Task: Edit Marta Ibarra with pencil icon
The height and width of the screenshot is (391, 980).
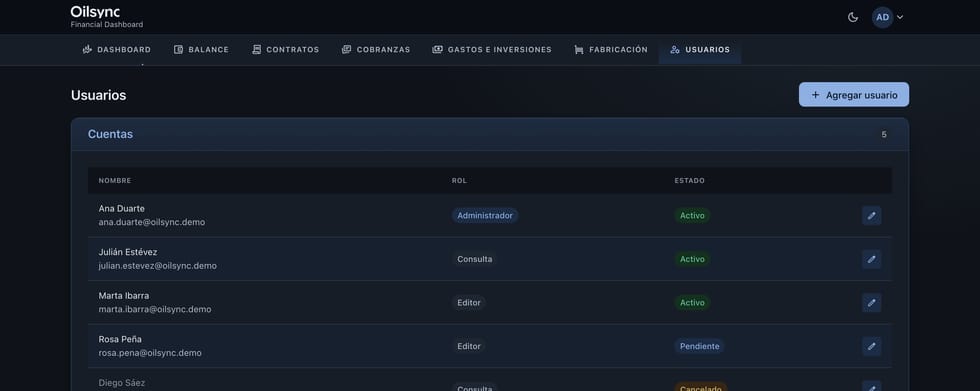Action: pyautogui.click(x=872, y=303)
